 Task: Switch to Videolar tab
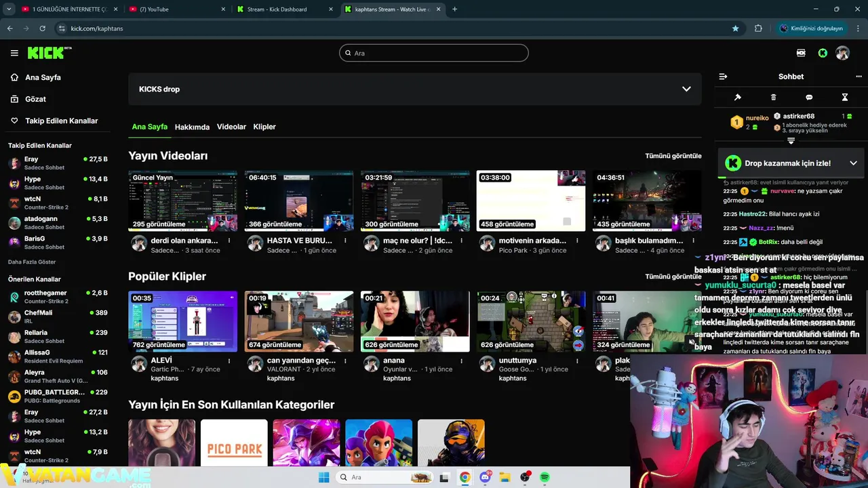click(x=231, y=127)
